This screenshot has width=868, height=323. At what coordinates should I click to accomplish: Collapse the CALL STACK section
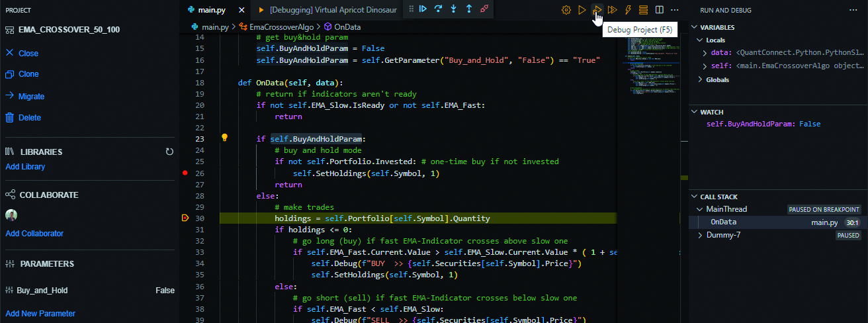tap(694, 197)
